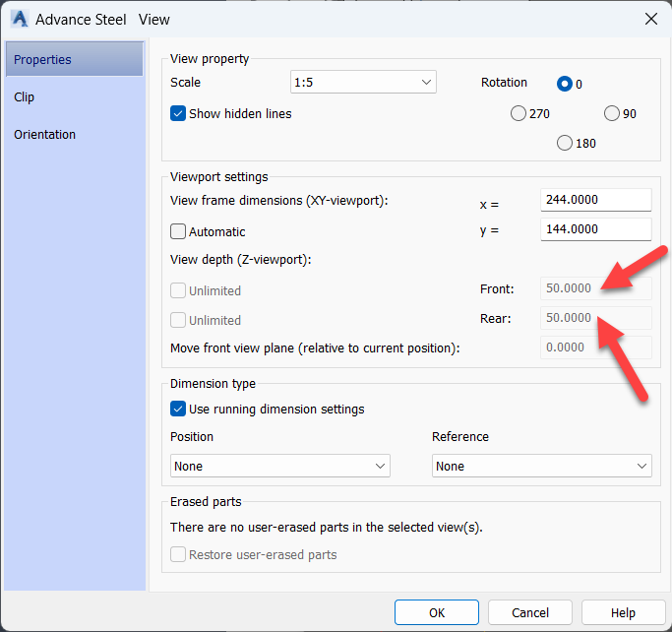672x632 pixels.
Task: Click the x view frame dimension field
Action: [x=595, y=200]
